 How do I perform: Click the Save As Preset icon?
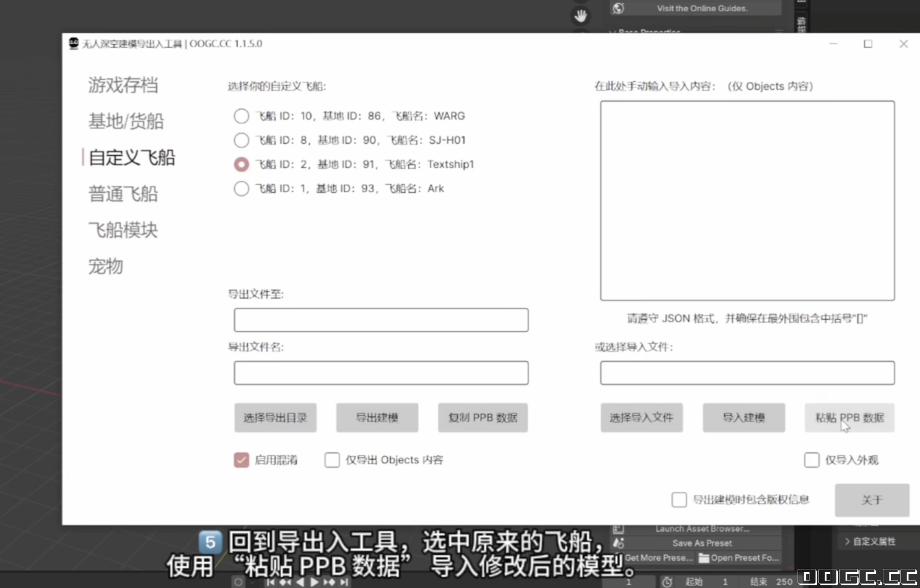coord(619,543)
